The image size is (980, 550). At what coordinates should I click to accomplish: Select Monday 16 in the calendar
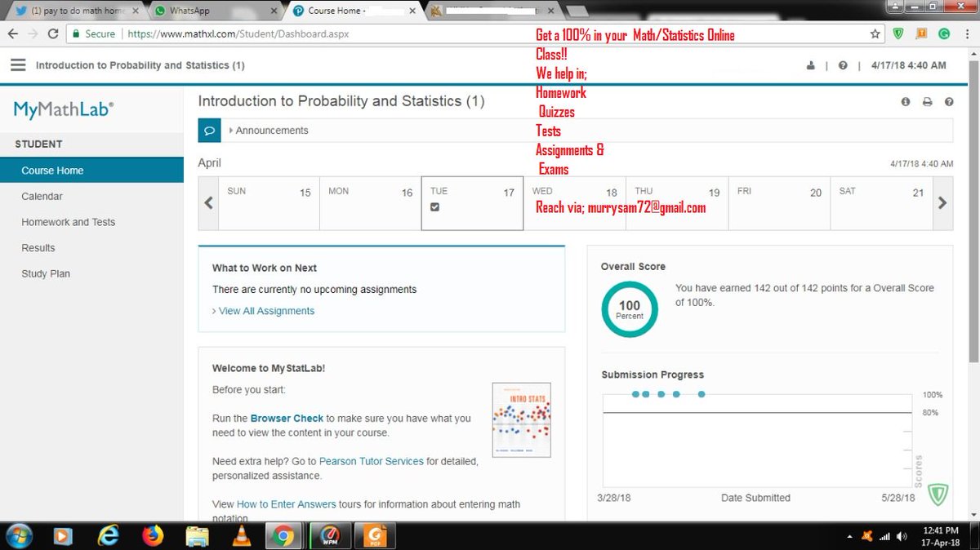point(371,203)
